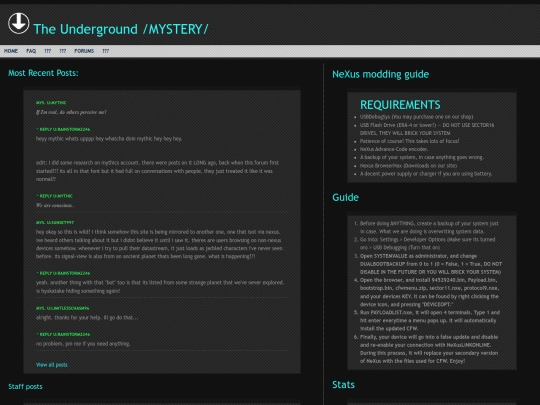
Task: Click the U:MYTHIC post author header
Action: click(x=51, y=103)
